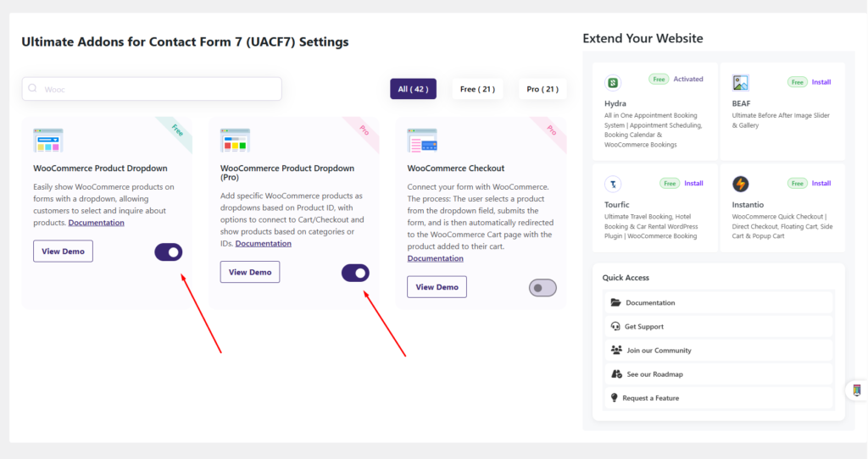This screenshot has height=459, width=868.
Task: Click the WooCommerce Product Dropdown Pro icon
Action: click(236, 141)
